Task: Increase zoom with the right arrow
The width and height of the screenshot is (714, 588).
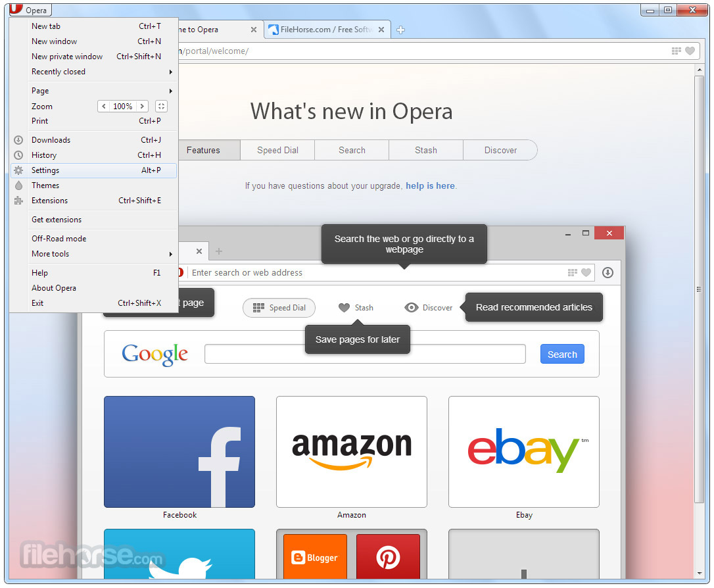Action: [142, 106]
